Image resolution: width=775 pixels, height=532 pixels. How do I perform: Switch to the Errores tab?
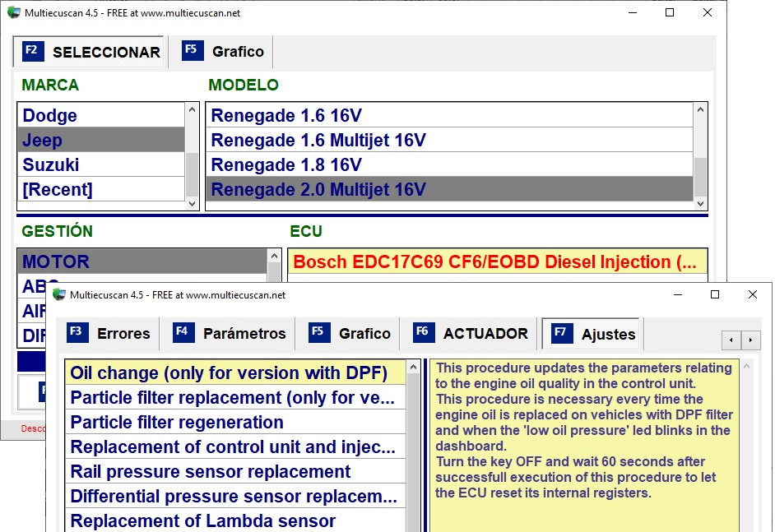tap(109, 334)
